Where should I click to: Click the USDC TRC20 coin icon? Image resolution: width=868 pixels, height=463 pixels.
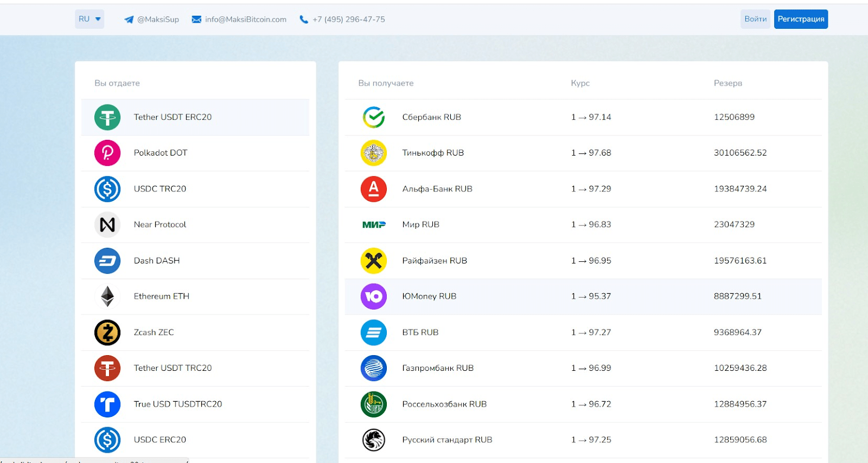click(107, 189)
